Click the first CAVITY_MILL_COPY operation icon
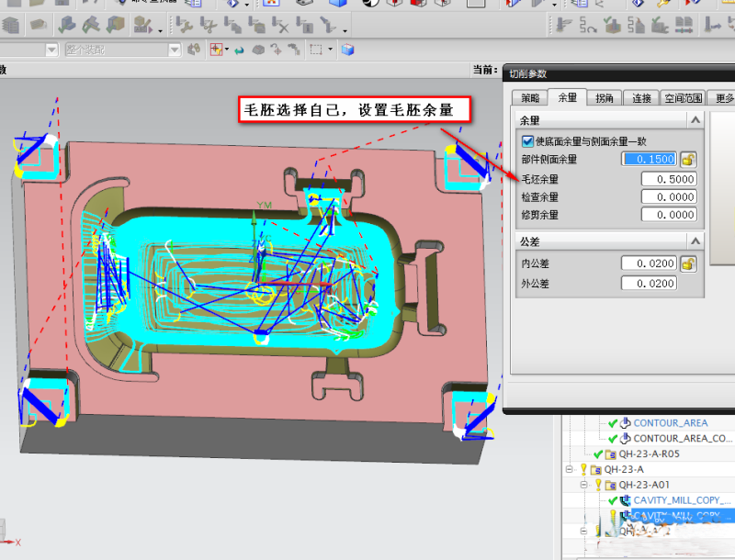This screenshot has height=560, width=735. (626, 500)
